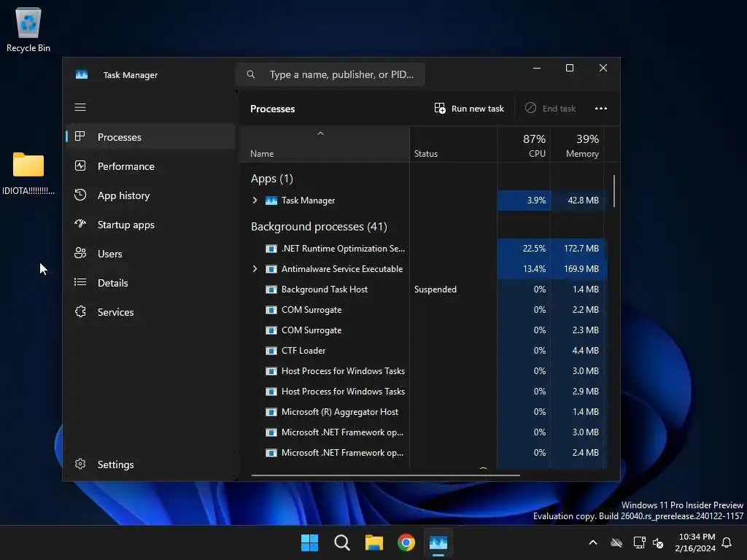
Task: Open the Services page
Action: (150, 312)
